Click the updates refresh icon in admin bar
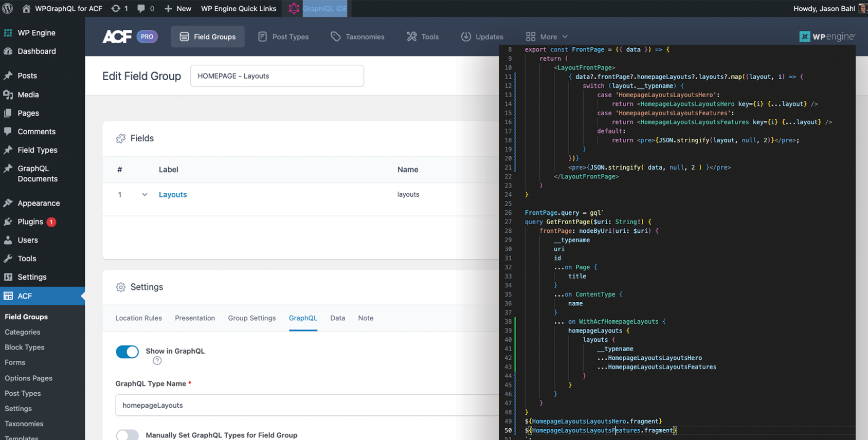This screenshot has width=868, height=440. click(116, 8)
